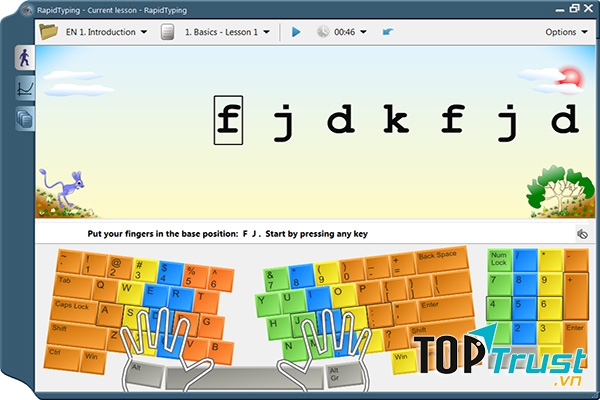Restart lesson using the blue back arrow
The width and height of the screenshot is (600, 400).
pyautogui.click(x=388, y=32)
